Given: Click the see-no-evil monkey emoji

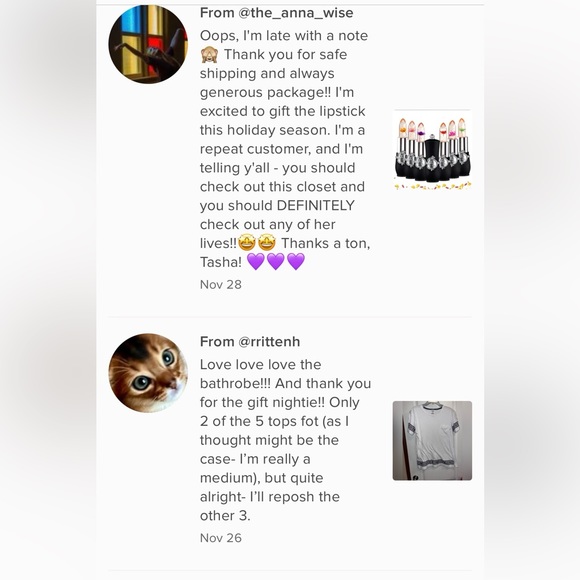Looking at the screenshot, I should (x=209, y=55).
